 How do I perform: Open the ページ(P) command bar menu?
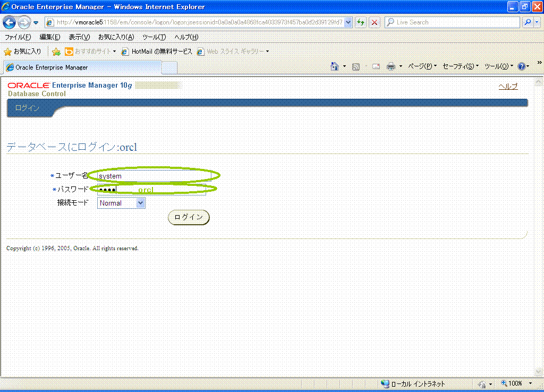(x=422, y=66)
